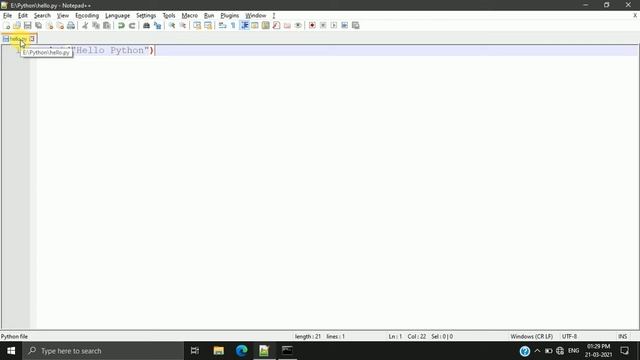Click the Replace toolbar icon
The width and height of the screenshot is (640, 360).
157,25
